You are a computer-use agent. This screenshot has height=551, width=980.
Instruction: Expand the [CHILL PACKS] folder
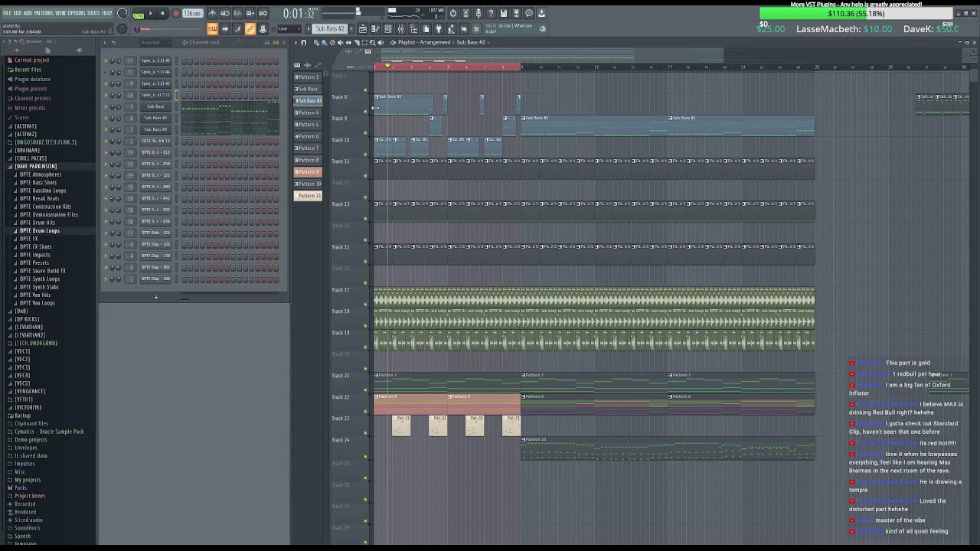(x=31, y=158)
